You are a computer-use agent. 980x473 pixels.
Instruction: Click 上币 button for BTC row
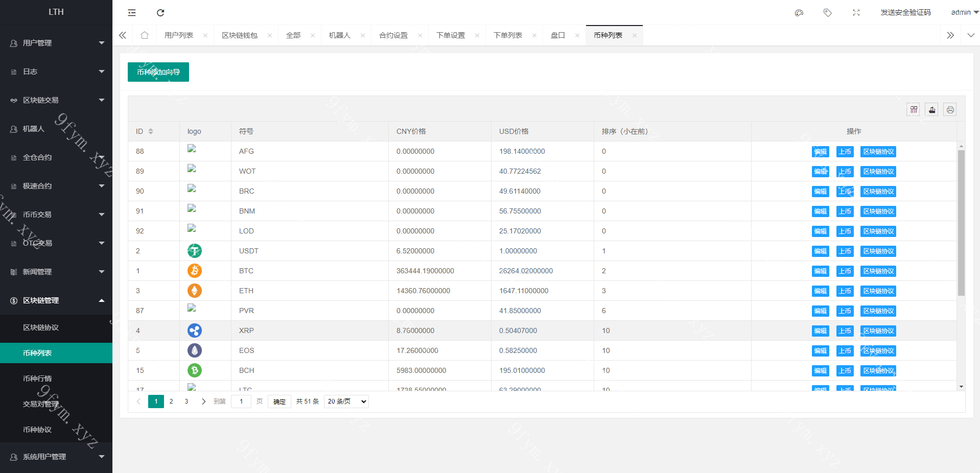click(845, 271)
